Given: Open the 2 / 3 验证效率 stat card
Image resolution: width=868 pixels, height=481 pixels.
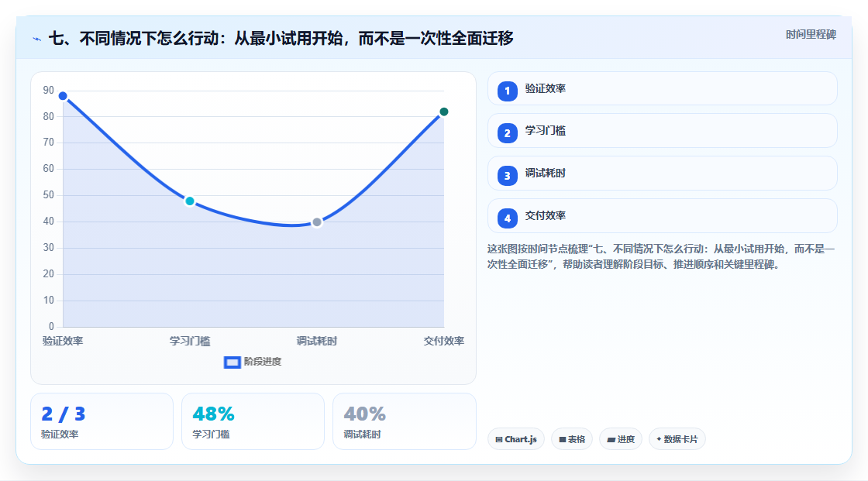Looking at the screenshot, I should pyautogui.click(x=102, y=422).
